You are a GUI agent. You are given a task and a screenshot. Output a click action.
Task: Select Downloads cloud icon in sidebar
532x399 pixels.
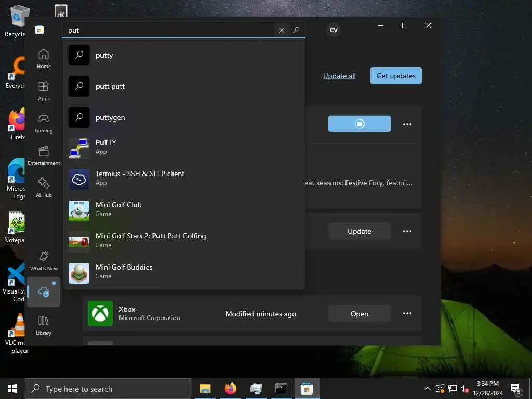pyautogui.click(x=44, y=292)
